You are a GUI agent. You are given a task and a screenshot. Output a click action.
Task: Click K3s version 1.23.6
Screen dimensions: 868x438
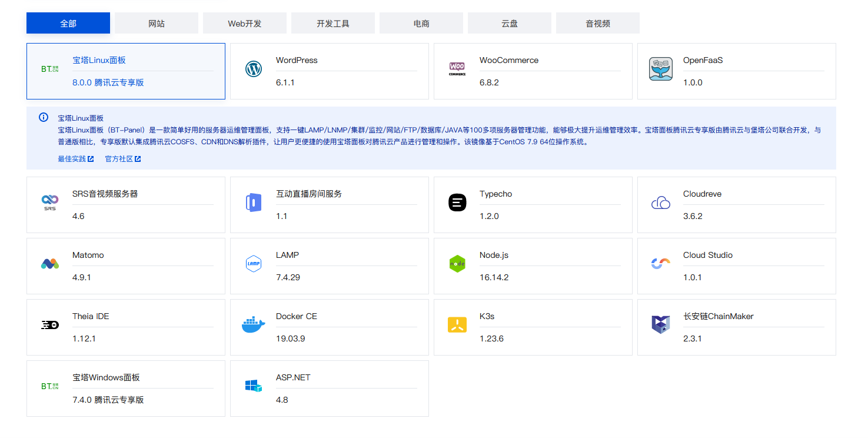pyautogui.click(x=491, y=339)
